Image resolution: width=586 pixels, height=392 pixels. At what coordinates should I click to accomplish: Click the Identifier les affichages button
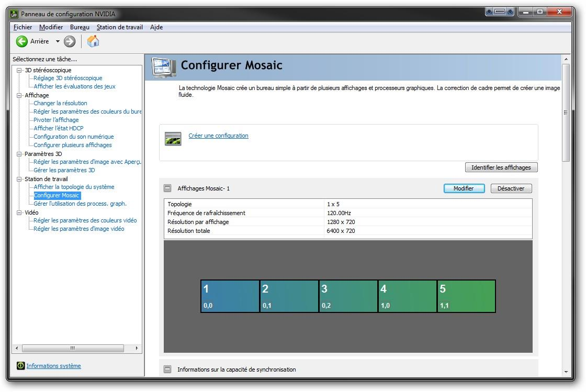[501, 167]
